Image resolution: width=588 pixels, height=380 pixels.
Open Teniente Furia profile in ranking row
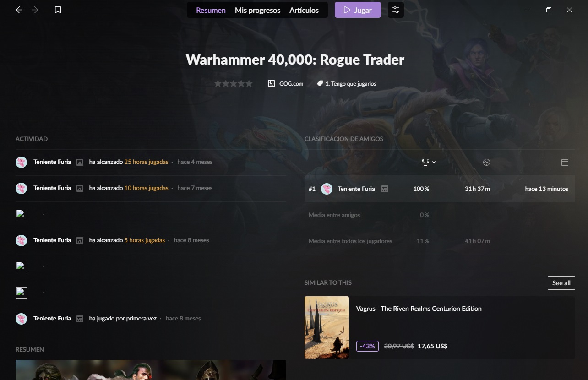(x=356, y=189)
